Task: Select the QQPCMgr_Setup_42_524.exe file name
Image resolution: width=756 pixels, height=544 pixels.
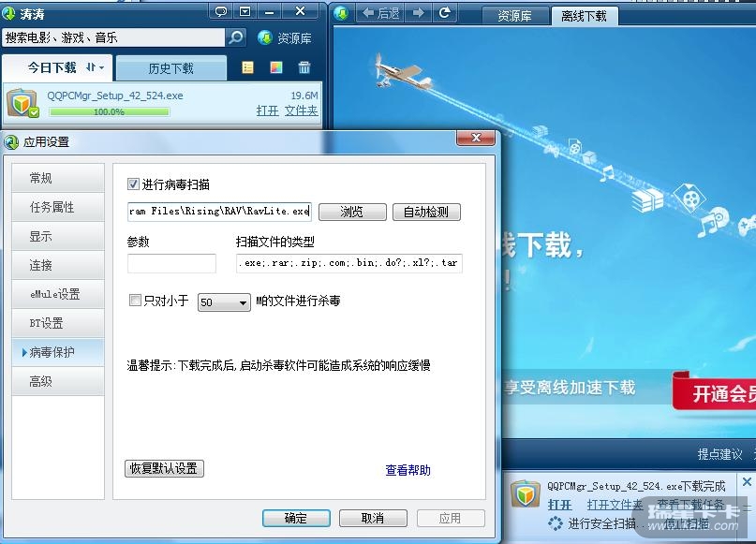Action: [x=114, y=96]
